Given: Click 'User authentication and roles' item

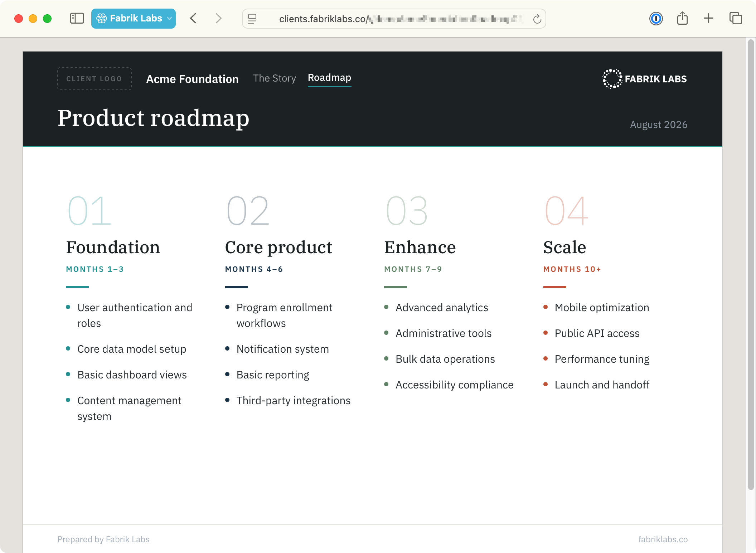Looking at the screenshot, I should coord(135,315).
